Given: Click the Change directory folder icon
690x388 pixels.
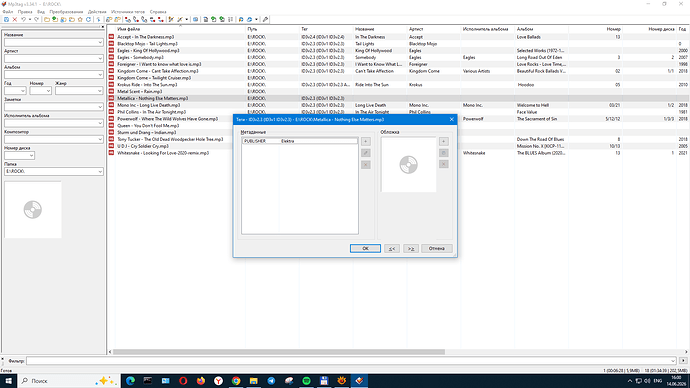Looking at the screenshot, I should [47, 19].
